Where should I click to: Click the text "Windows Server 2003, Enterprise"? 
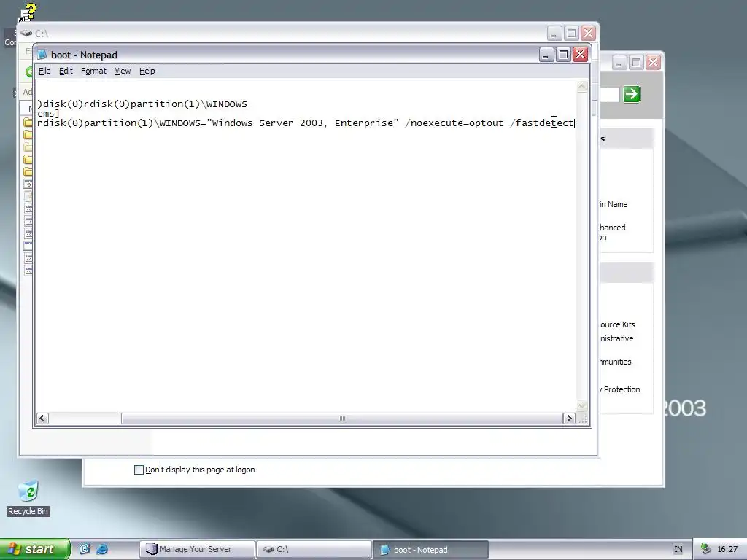click(x=303, y=122)
